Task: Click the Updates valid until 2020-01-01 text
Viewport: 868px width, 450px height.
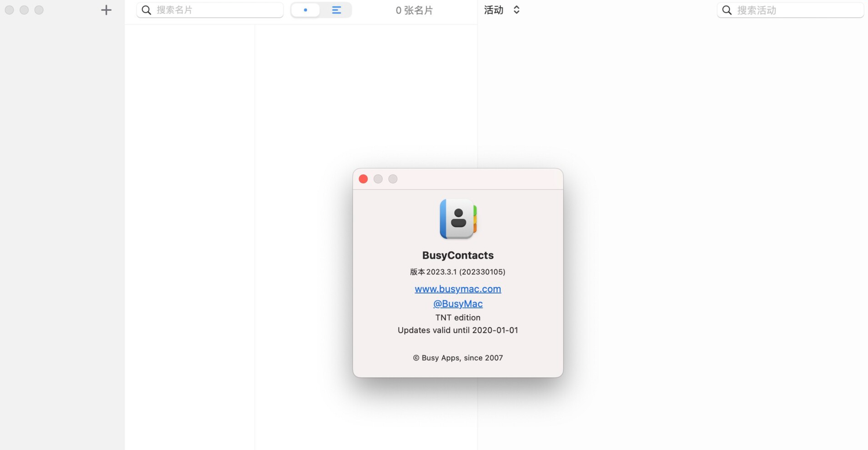Action: click(x=458, y=330)
